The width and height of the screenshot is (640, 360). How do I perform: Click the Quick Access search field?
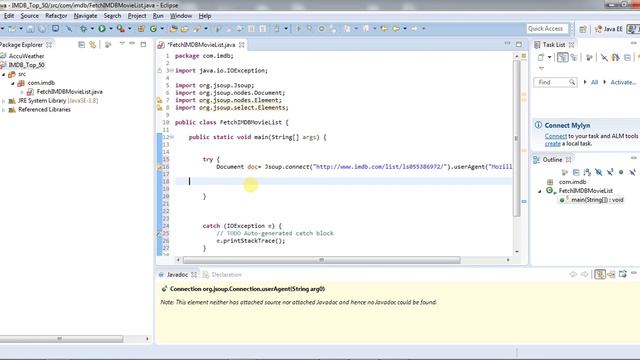pyautogui.click(x=547, y=29)
